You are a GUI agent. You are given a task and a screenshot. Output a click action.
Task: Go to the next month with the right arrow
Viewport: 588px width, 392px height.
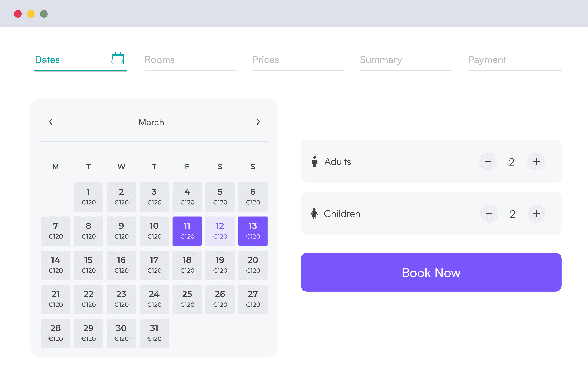tap(259, 122)
